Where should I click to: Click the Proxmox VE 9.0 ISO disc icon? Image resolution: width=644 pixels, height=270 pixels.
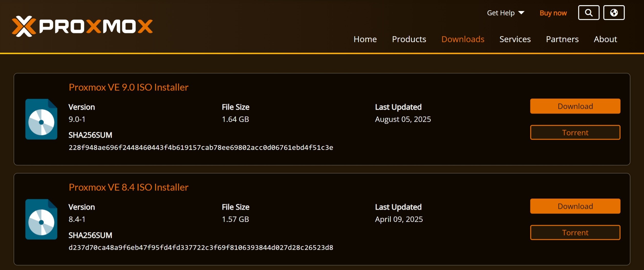(x=41, y=119)
